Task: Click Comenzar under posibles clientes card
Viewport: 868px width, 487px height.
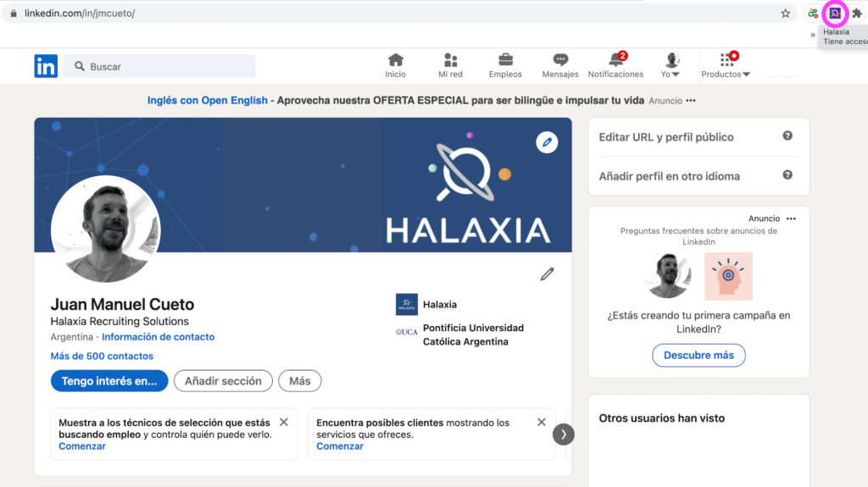Action: (340, 446)
